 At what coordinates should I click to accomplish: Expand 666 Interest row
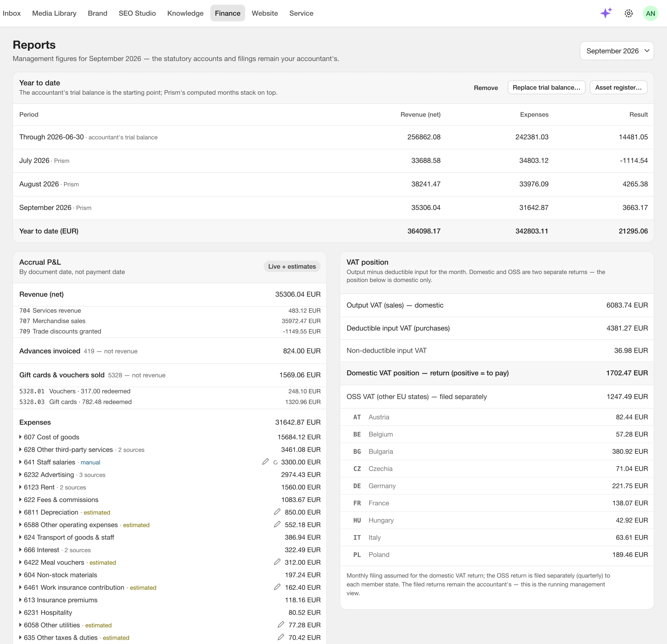click(x=170, y=550)
